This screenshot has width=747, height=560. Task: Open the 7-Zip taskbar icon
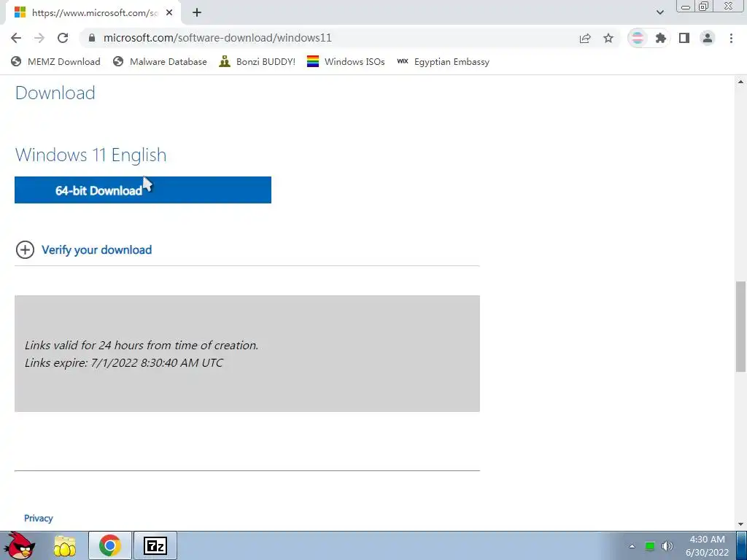(x=155, y=545)
